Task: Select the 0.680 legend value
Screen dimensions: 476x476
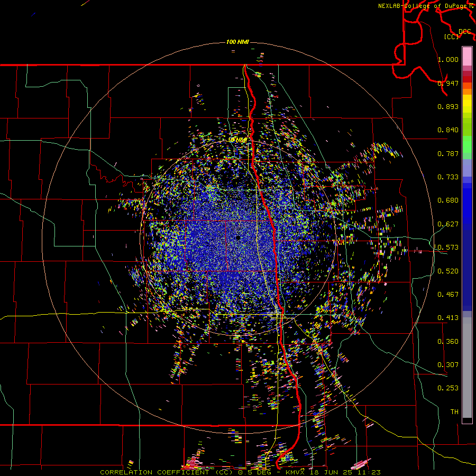Action: click(x=448, y=200)
